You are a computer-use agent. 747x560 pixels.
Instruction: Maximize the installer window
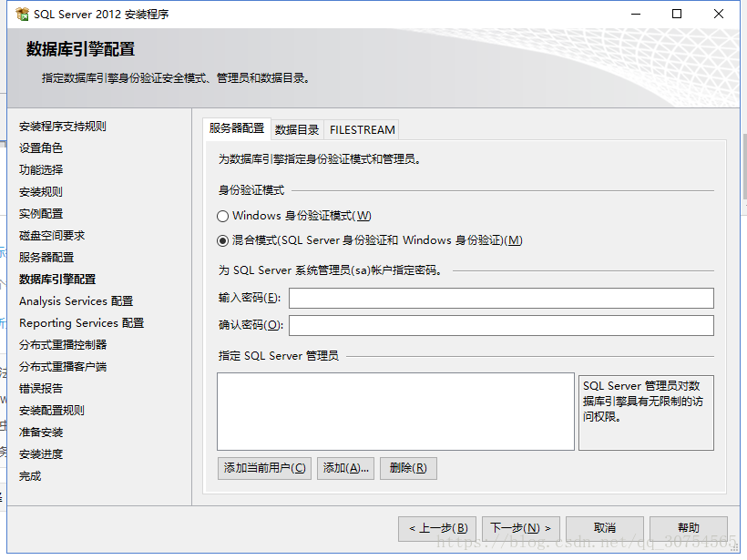[677, 15]
